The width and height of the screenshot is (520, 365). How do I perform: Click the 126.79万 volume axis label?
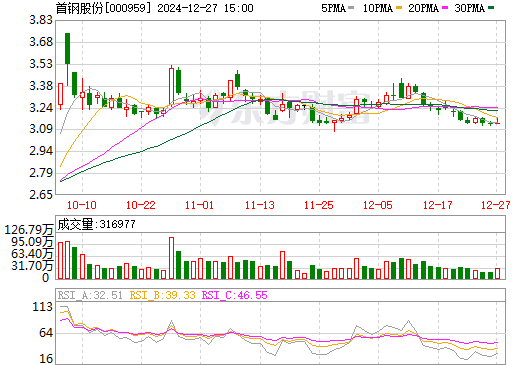[x=29, y=230]
